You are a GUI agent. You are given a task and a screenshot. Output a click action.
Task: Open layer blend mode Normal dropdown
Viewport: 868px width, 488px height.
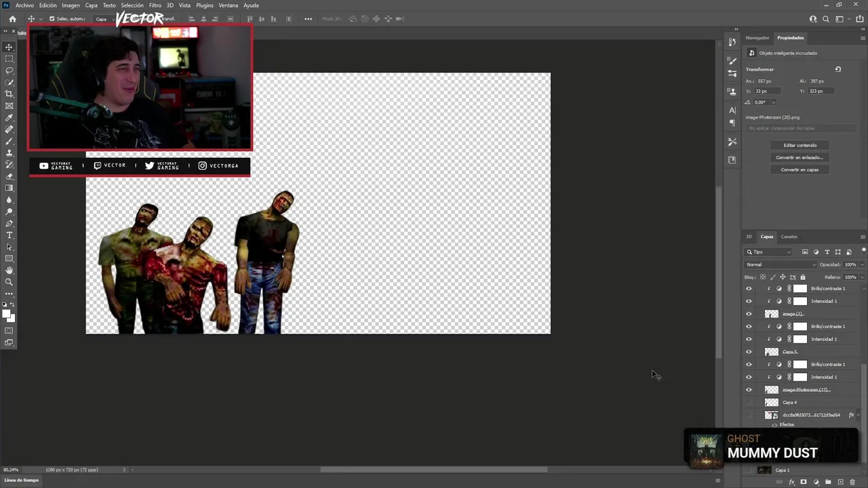point(781,264)
